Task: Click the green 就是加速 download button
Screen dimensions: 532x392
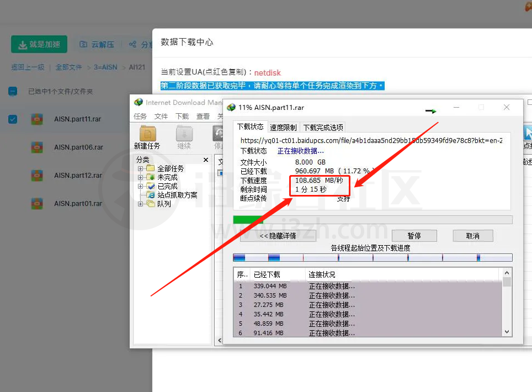Action: pyautogui.click(x=39, y=44)
